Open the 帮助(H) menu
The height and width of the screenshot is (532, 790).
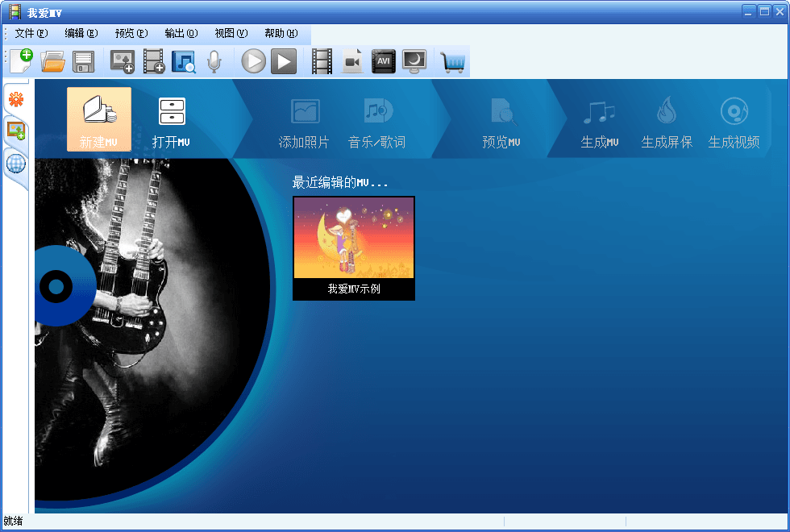click(281, 33)
